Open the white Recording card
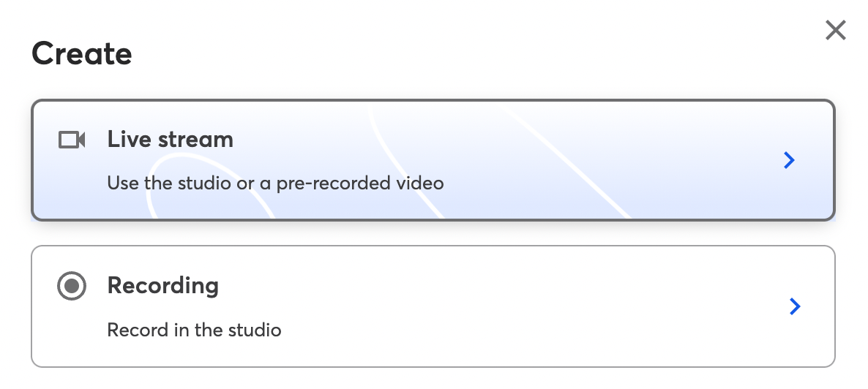Screen dimensions: 868x389 (x=433, y=306)
